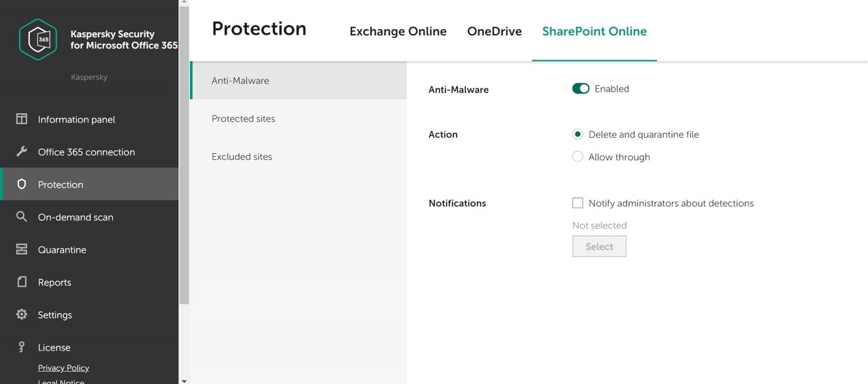Viewport: 868px width, 384px height.
Task: Click the On-demand scan magnifier icon
Action: pos(22,216)
